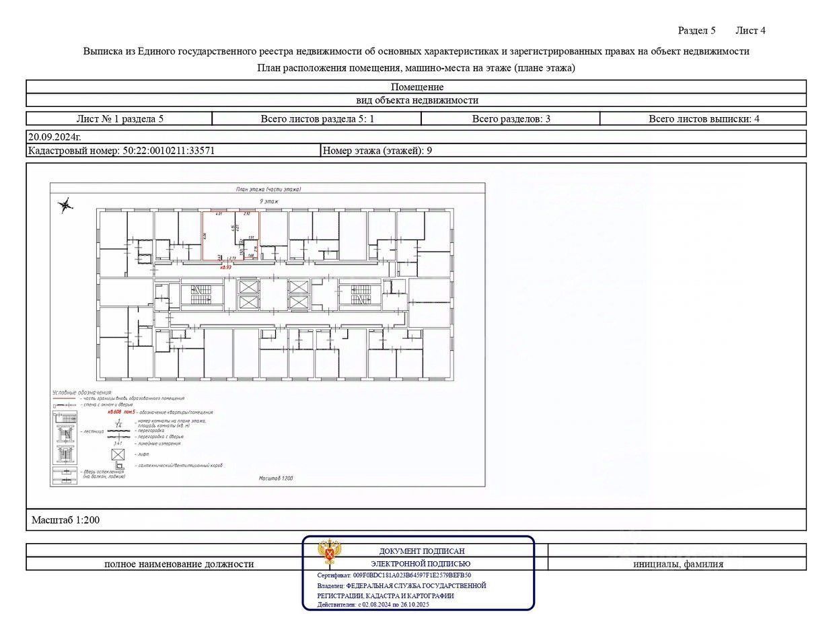Click the staircase symbol in the legend
The height and width of the screenshot is (644, 833).
coord(65,437)
